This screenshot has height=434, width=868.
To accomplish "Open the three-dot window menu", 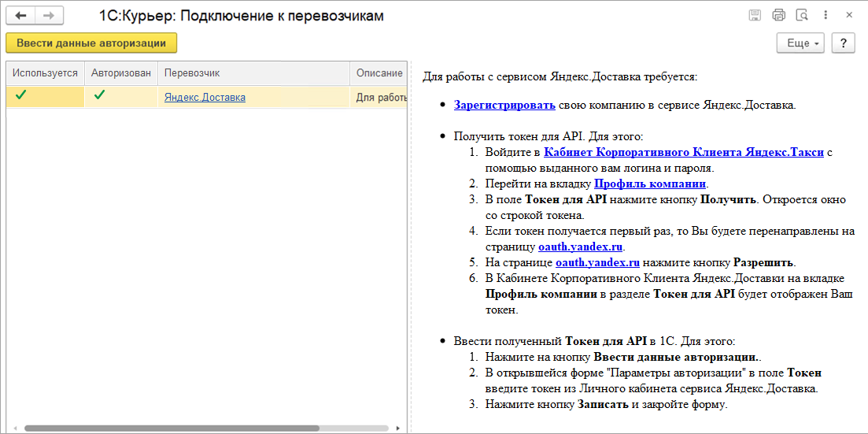I will (826, 16).
